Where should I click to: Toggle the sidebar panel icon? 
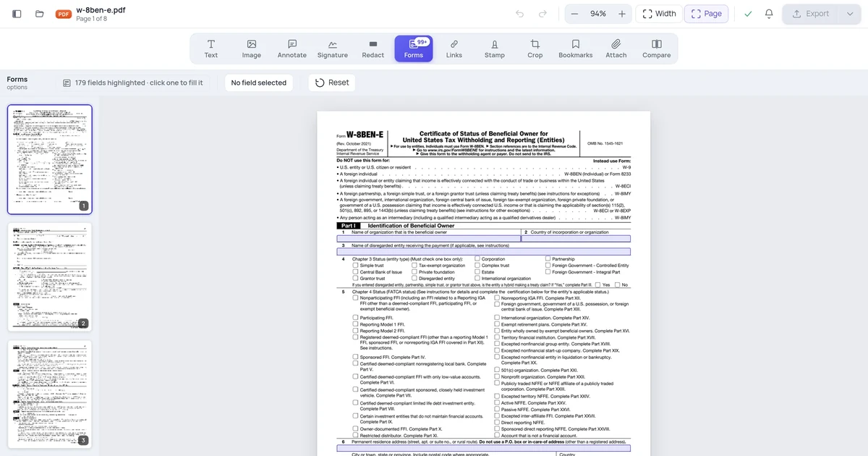point(17,14)
